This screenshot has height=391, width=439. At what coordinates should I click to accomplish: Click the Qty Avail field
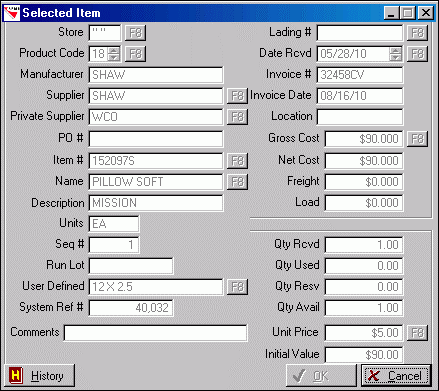click(364, 308)
